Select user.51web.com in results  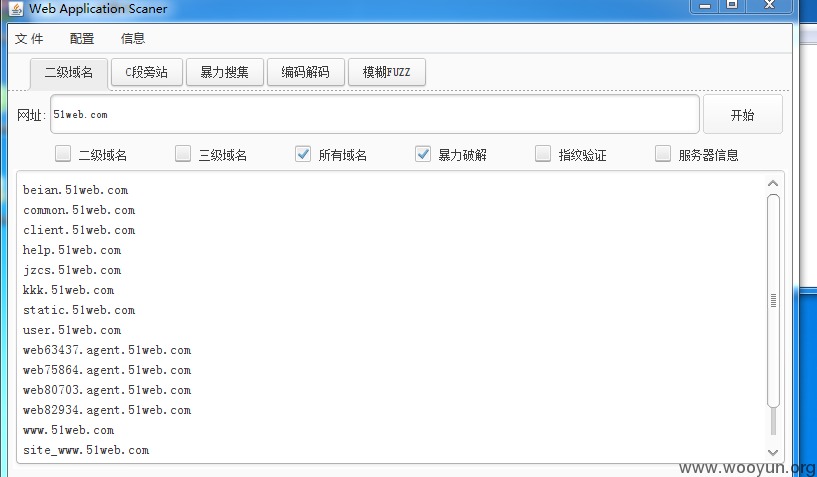pos(72,330)
